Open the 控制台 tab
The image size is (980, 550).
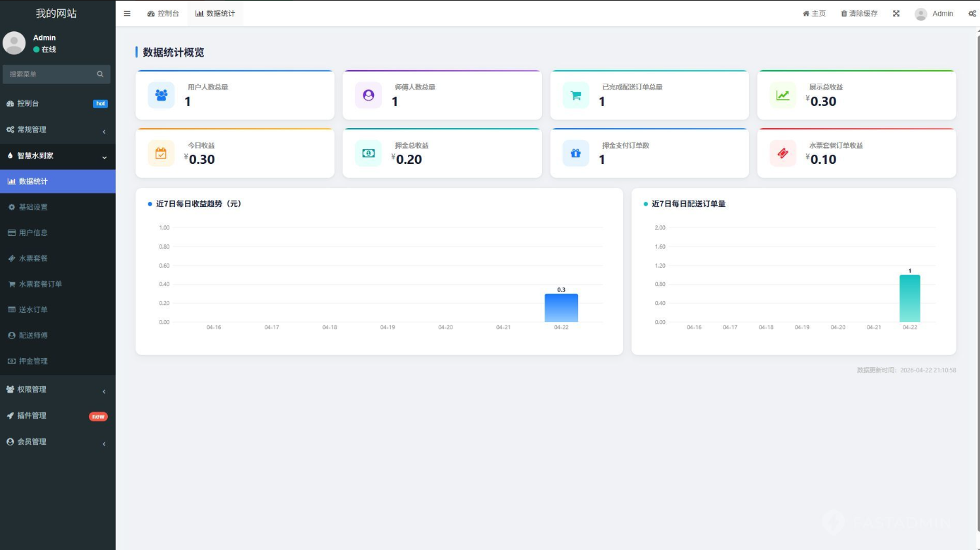[x=163, y=13]
